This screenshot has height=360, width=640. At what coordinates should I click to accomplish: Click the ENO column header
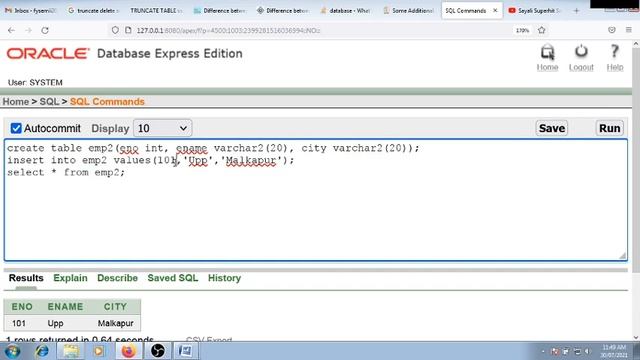(x=22, y=307)
